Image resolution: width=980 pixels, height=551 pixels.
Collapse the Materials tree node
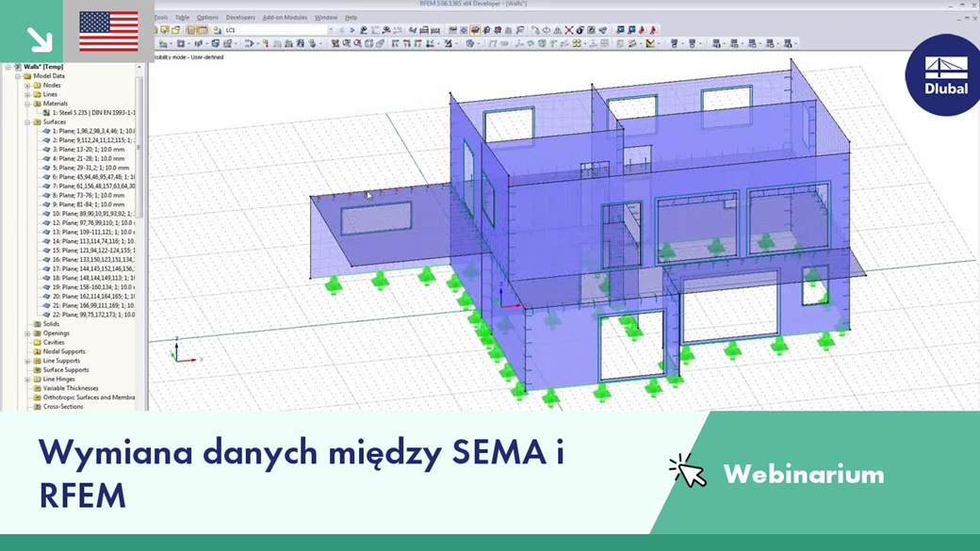coord(27,104)
